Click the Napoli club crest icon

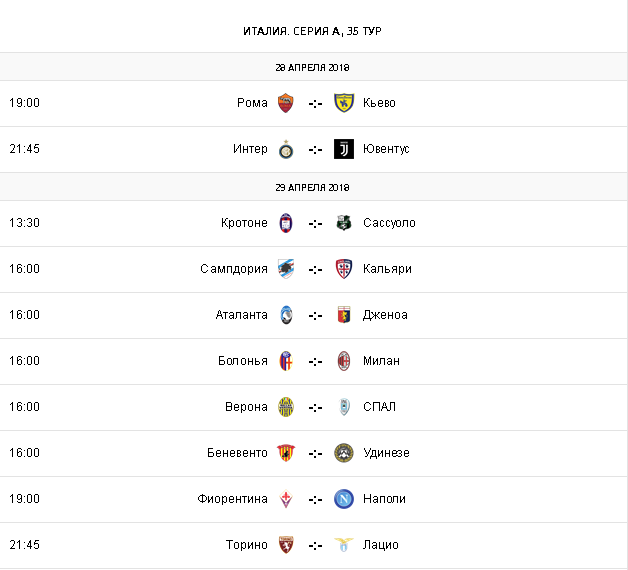[x=344, y=499]
